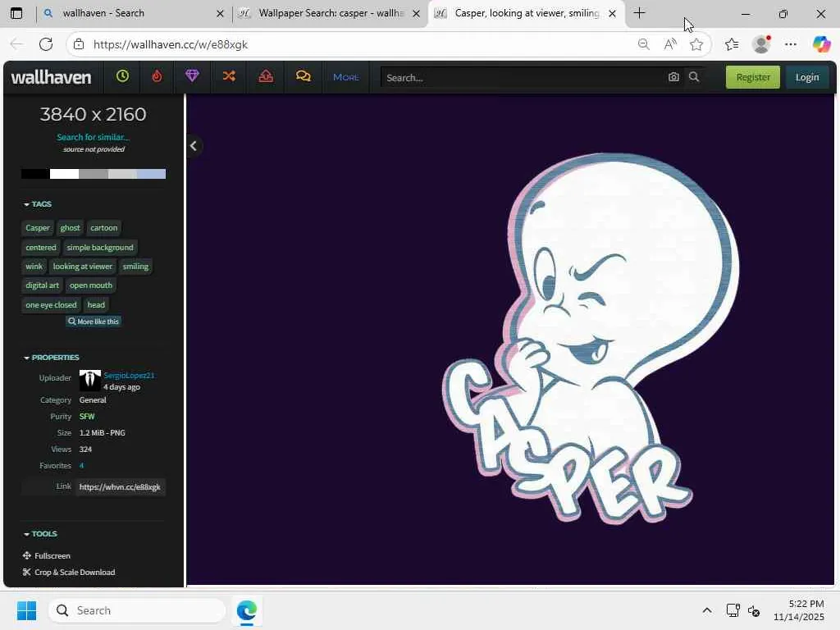
Task: Open the browser profile icon
Action: click(761, 44)
